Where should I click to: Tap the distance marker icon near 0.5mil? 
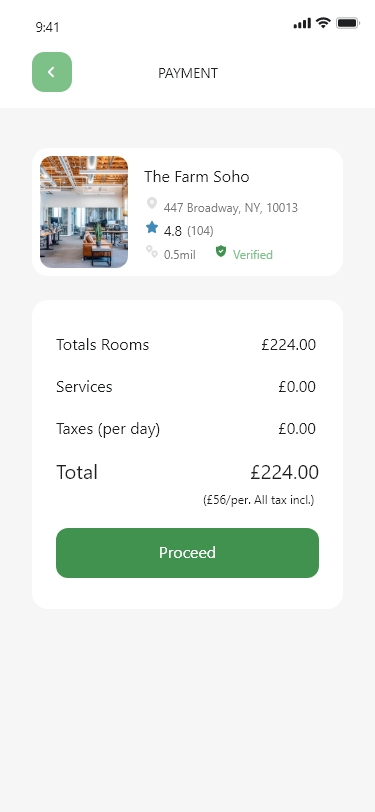click(x=152, y=252)
